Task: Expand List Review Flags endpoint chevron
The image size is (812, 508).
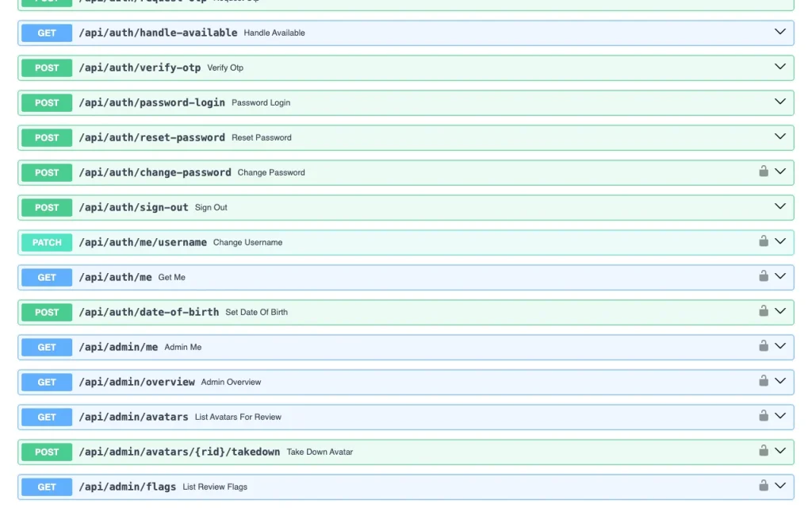Action: point(780,485)
